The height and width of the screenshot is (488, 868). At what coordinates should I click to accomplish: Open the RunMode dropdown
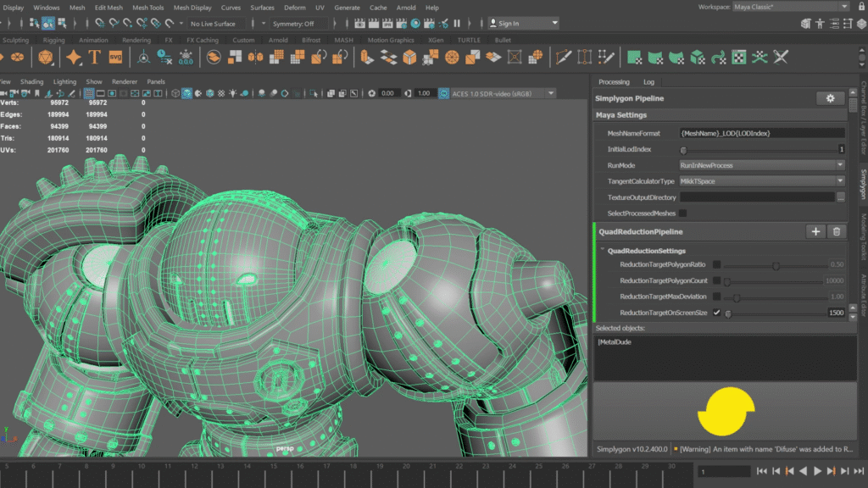(x=761, y=165)
